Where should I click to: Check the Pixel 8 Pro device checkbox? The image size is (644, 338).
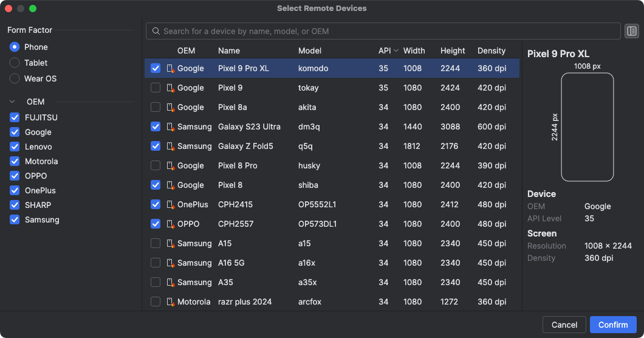point(156,165)
